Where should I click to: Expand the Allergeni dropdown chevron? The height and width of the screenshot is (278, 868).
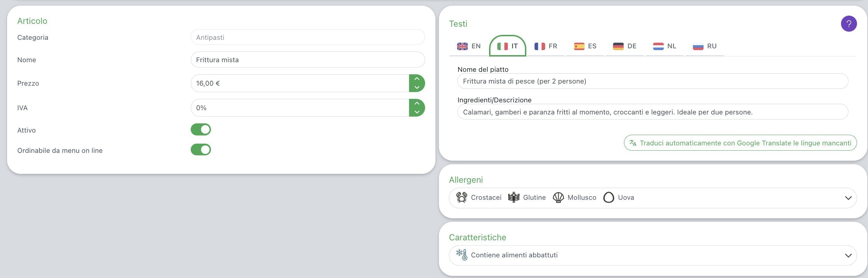(x=848, y=198)
